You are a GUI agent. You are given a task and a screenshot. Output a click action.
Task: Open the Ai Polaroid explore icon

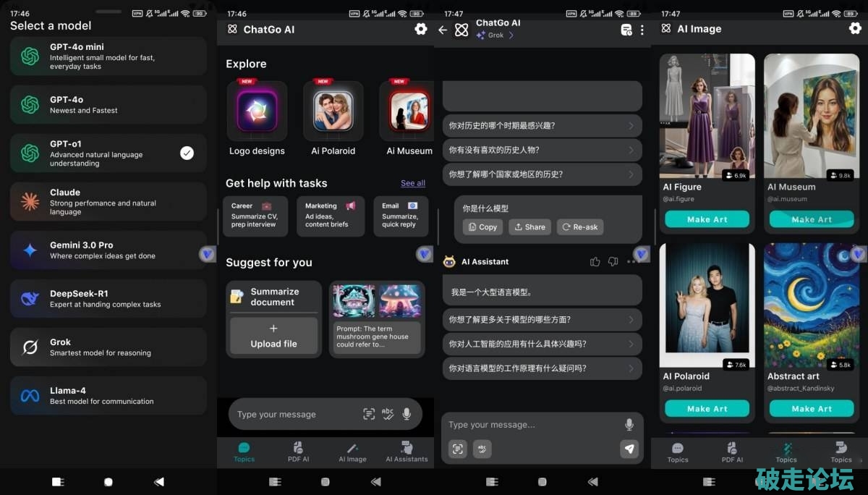click(x=333, y=111)
